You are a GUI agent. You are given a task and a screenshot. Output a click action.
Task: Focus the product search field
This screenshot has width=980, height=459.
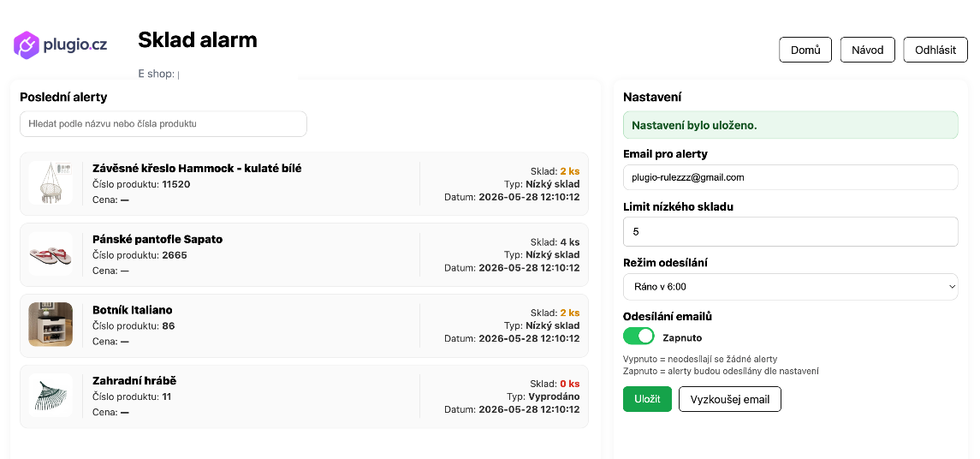point(163,124)
